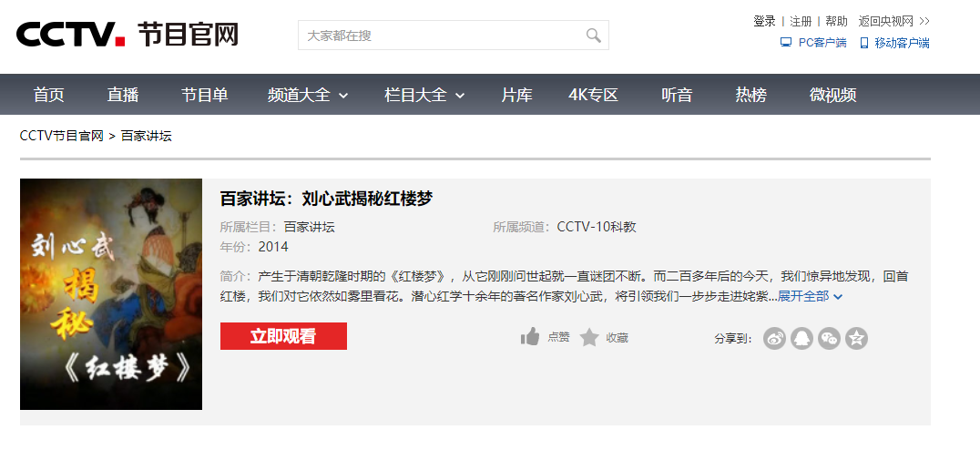The image size is (980, 450).
Task: Share to QQ icon
Action: pos(801,338)
